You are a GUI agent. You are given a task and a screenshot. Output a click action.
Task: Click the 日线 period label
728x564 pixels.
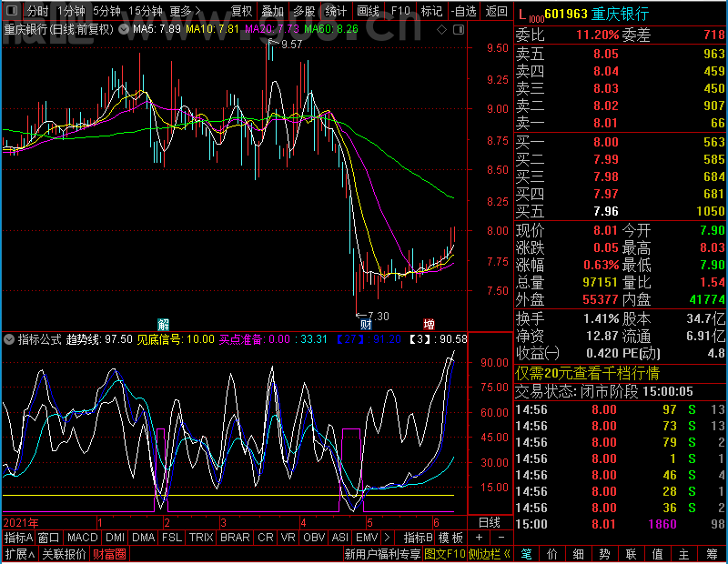[489, 523]
